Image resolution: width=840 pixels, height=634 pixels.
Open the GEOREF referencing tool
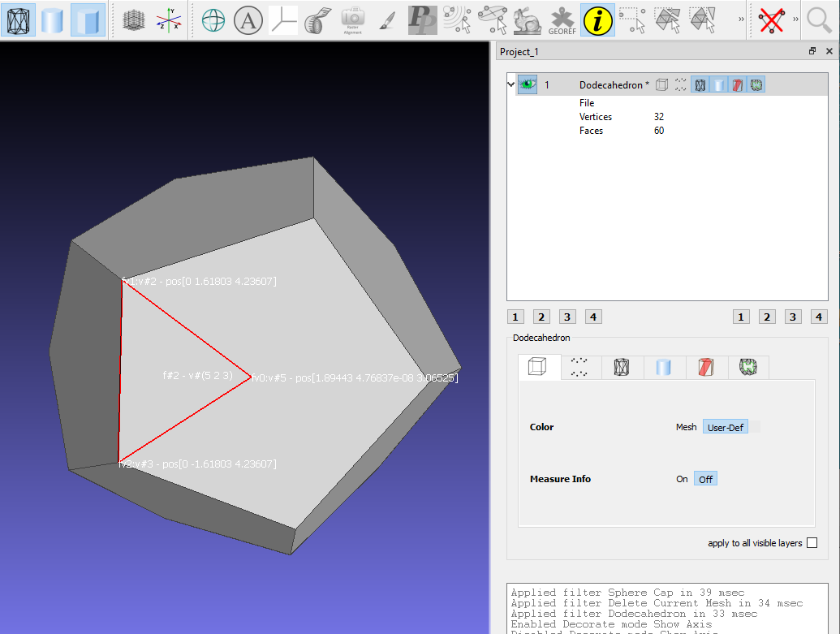[x=562, y=20]
